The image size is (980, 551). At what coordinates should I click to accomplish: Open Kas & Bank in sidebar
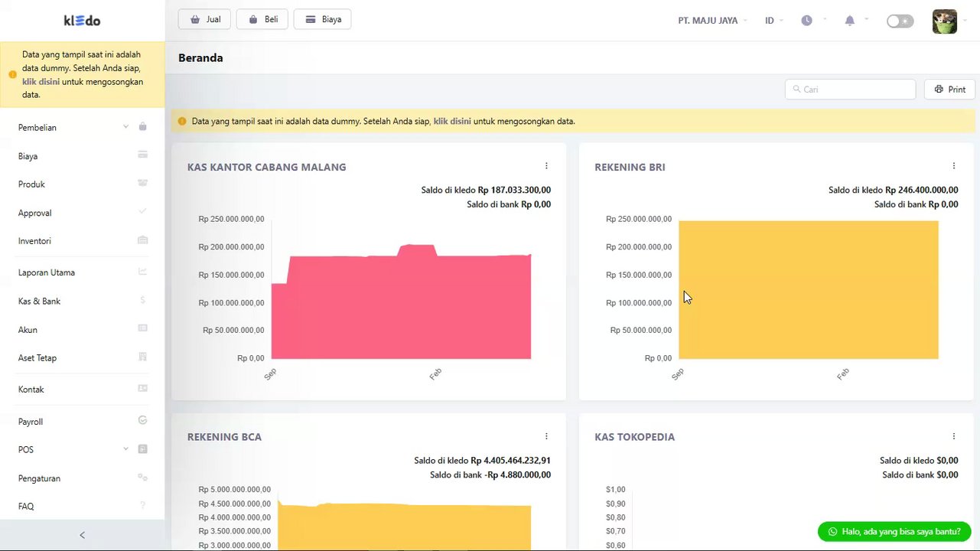[x=83, y=301]
